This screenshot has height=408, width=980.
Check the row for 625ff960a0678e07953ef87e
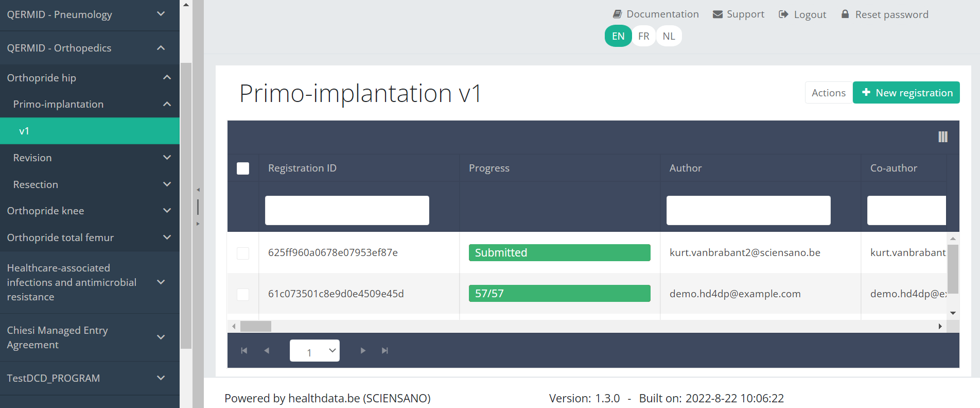tap(243, 253)
